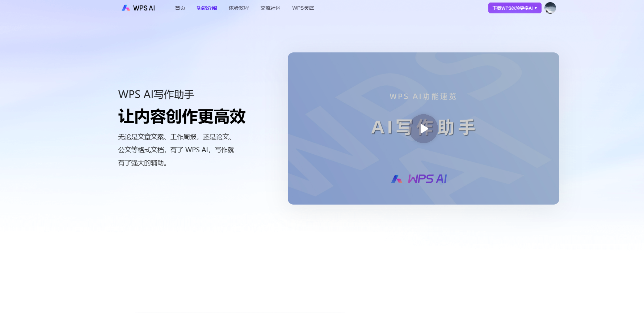644x313 pixels.
Task: Open the 交流社区 menu item
Action: click(270, 8)
